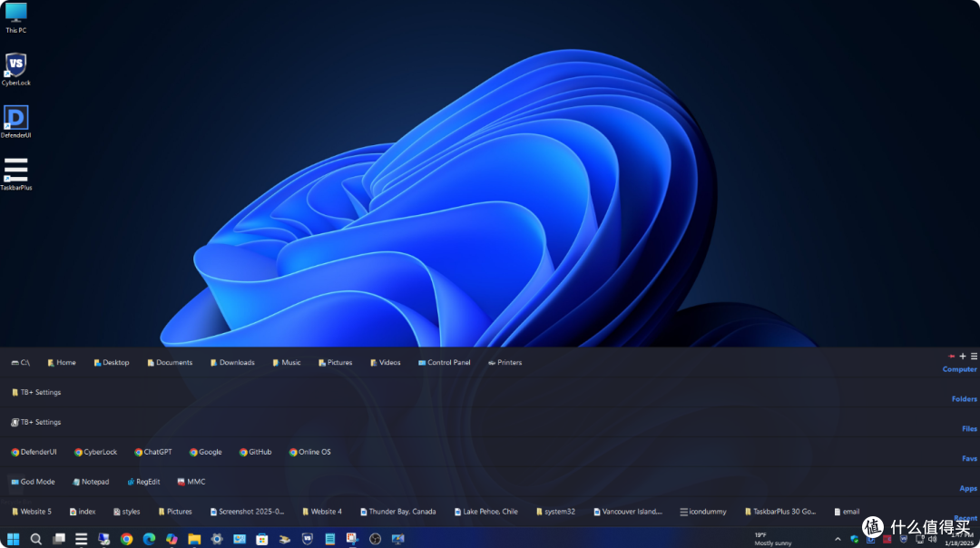The width and height of the screenshot is (980, 548).
Task: Open recent item Website 5
Action: 31,512
